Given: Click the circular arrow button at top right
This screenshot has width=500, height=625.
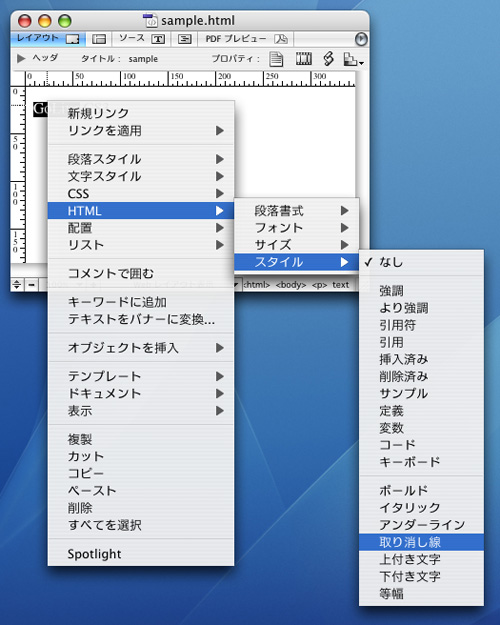Looking at the screenshot, I should [x=361, y=39].
